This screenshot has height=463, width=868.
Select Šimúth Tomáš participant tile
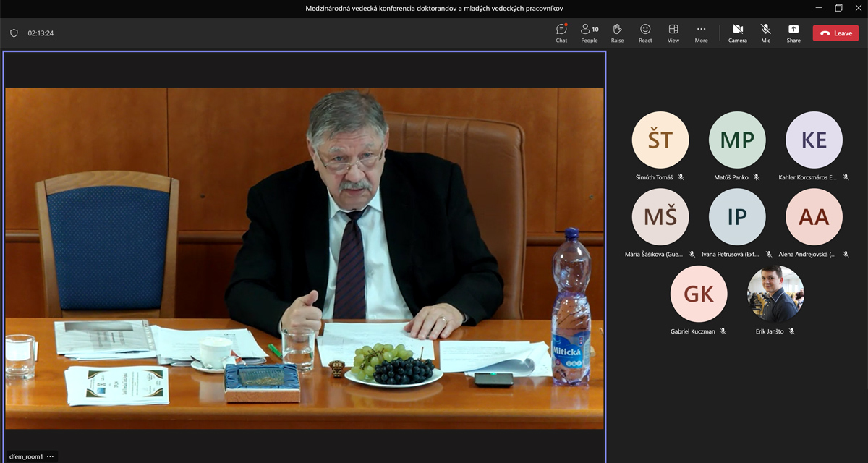[x=660, y=140]
